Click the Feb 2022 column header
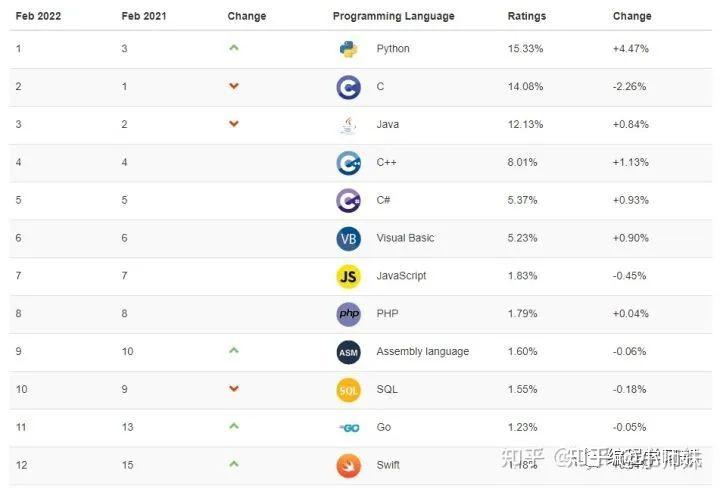720x489 pixels. tap(38, 16)
